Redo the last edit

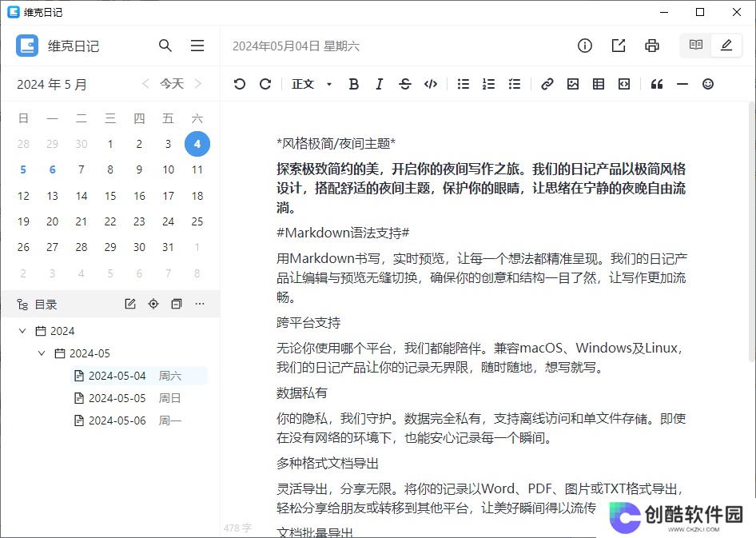click(x=265, y=84)
